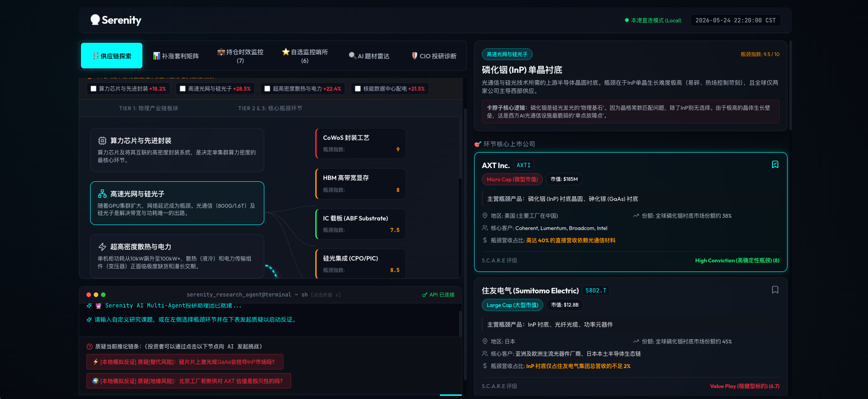Collapse the terminal via 点击折叠 toggle

coord(326,295)
